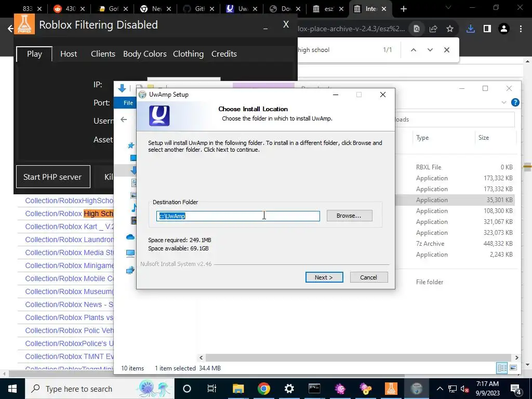The height and width of the screenshot is (399, 532).
Task: Click Browse for destination folder
Action: 349,216
